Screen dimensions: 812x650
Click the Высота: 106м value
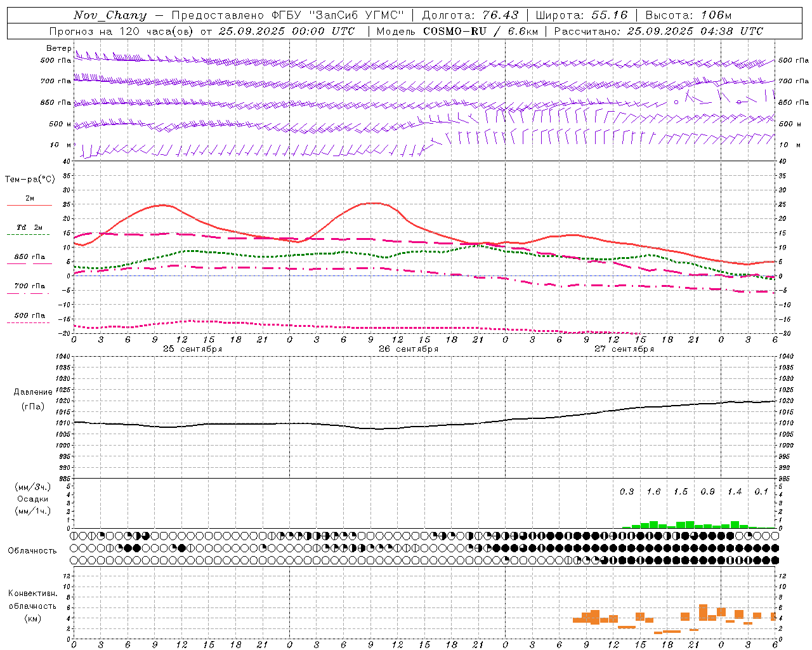(688, 15)
